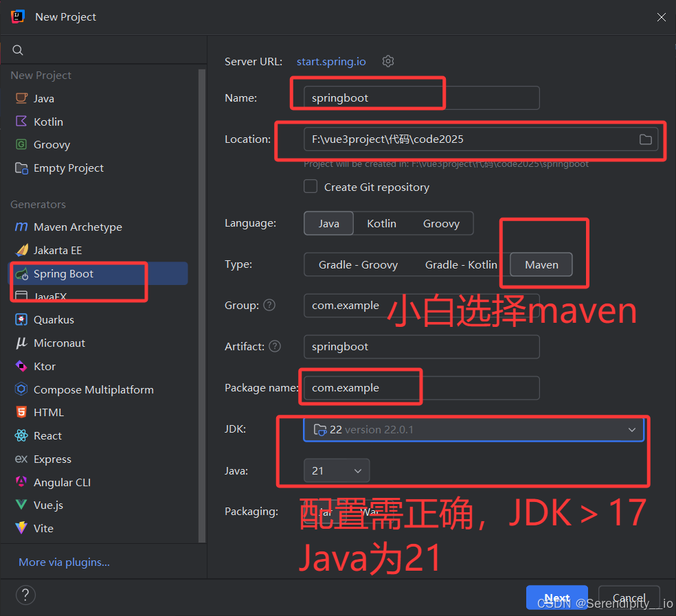Click the Package name field
Viewport: 676px width, 616px height.
coord(421,388)
